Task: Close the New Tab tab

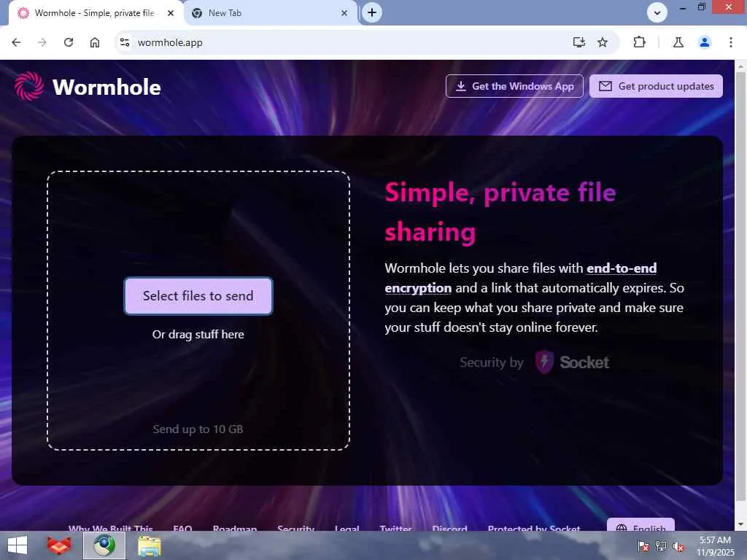Action: point(344,13)
